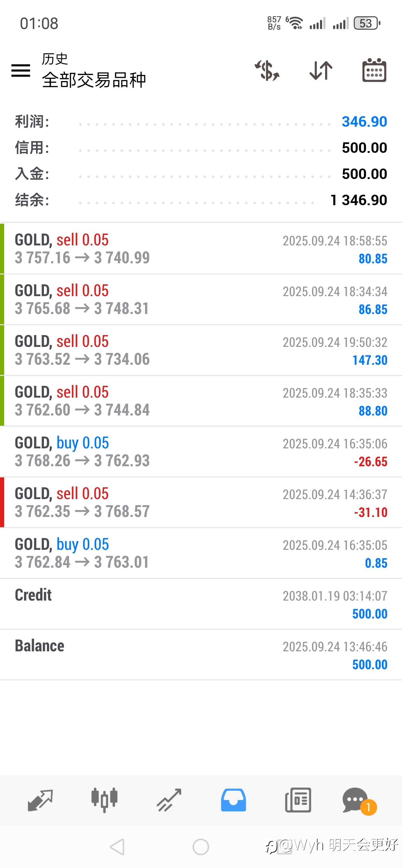Tap the sort arrows icon
402x868 pixels.
pyautogui.click(x=321, y=71)
